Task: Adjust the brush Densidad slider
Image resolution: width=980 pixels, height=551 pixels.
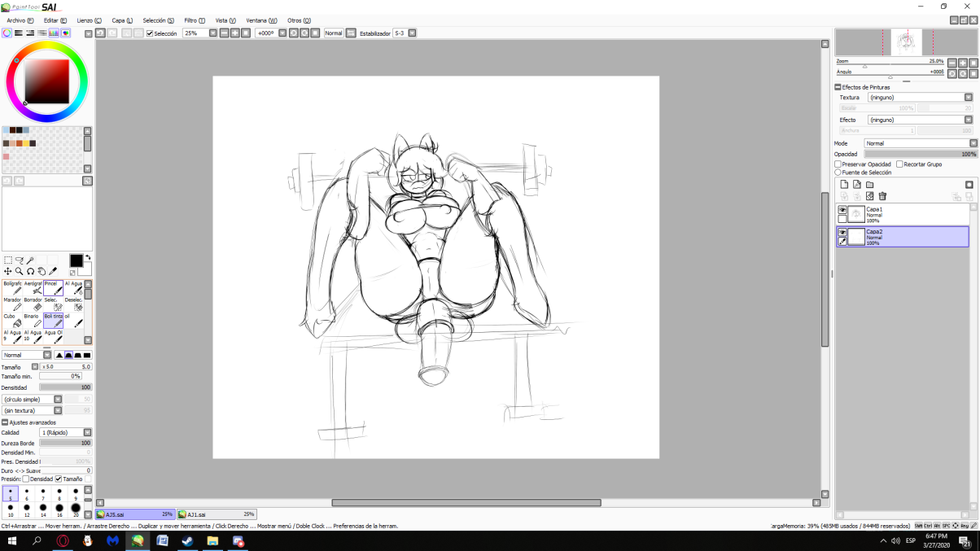Action: pos(66,388)
